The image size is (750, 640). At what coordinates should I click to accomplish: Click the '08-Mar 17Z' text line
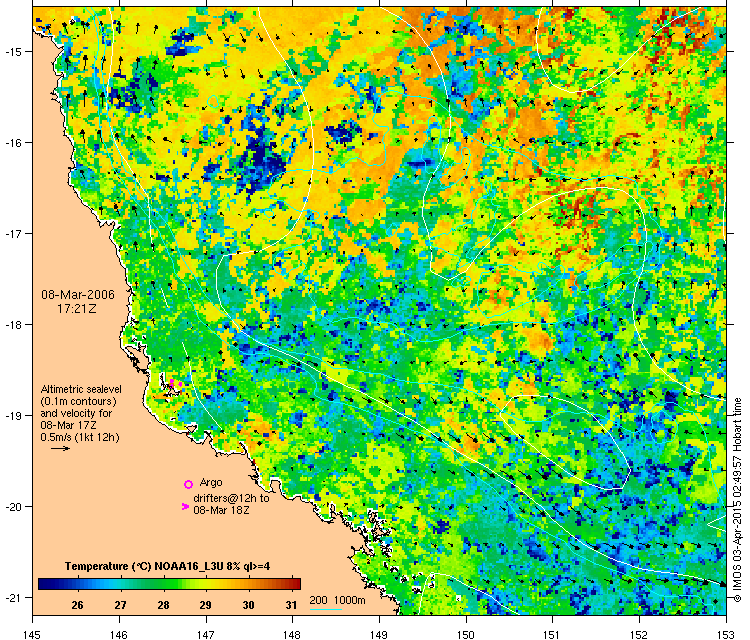point(68,425)
